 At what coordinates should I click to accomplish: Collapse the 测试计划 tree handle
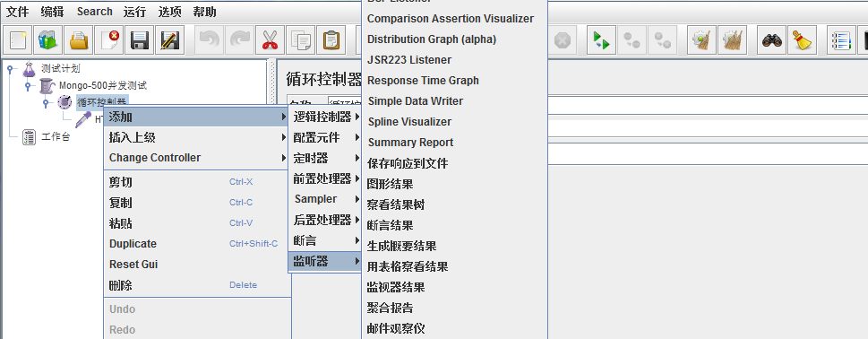(x=10, y=69)
